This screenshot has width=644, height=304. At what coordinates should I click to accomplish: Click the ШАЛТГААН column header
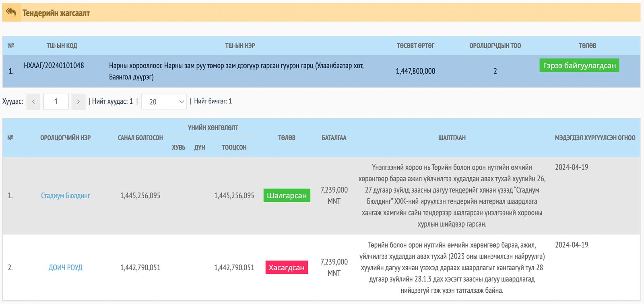pyautogui.click(x=452, y=138)
